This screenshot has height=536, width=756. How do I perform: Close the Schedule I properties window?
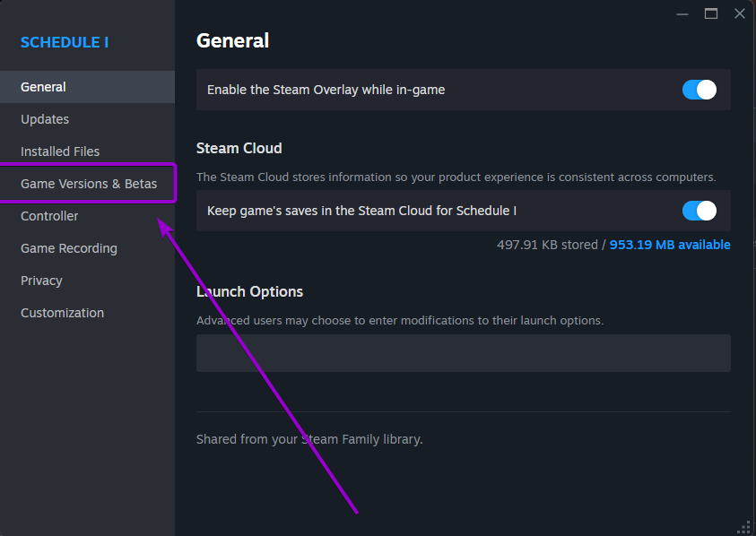740,14
